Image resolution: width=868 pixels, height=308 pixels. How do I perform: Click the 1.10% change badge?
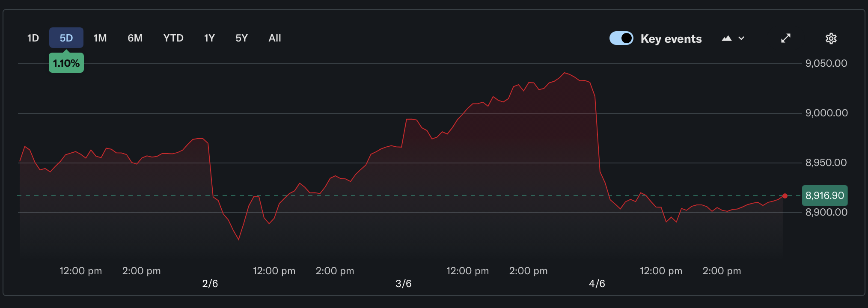66,63
